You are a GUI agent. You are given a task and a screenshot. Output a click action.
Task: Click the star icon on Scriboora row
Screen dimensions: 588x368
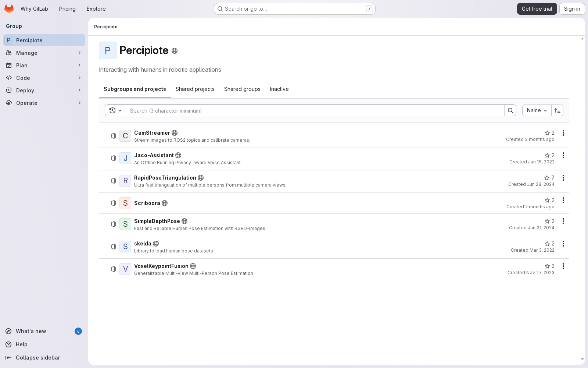[547, 200]
